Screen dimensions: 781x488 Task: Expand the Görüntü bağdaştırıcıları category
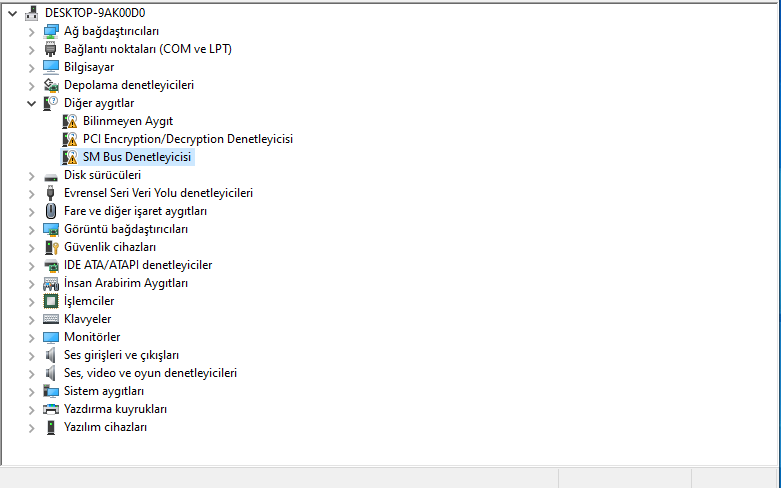[31, 230]
